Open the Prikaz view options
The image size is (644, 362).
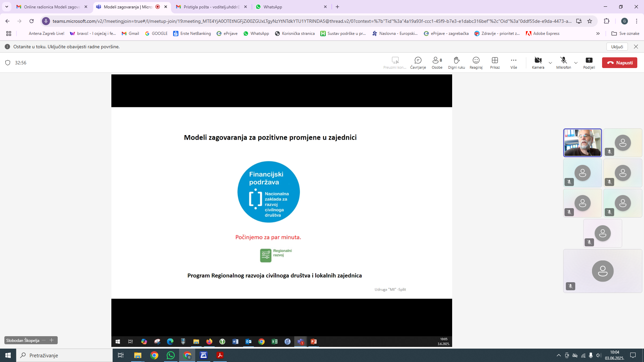(x=495, y=62)
